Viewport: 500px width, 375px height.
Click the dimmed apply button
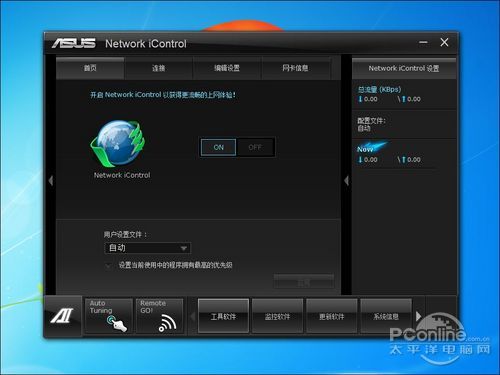303,282
